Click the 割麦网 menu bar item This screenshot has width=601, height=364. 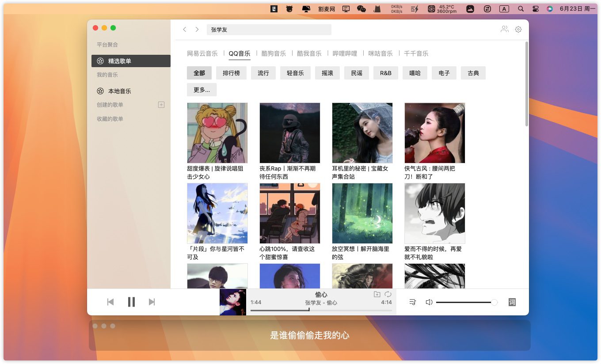coord(327,8)
